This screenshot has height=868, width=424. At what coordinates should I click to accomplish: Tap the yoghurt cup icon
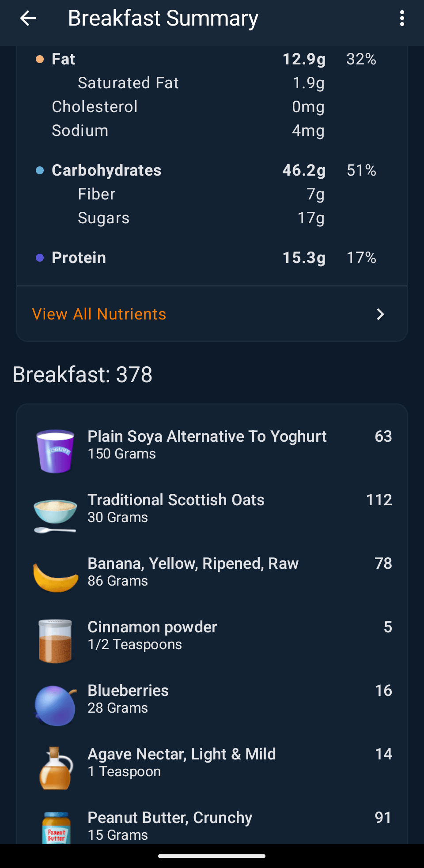pos(55,451)
